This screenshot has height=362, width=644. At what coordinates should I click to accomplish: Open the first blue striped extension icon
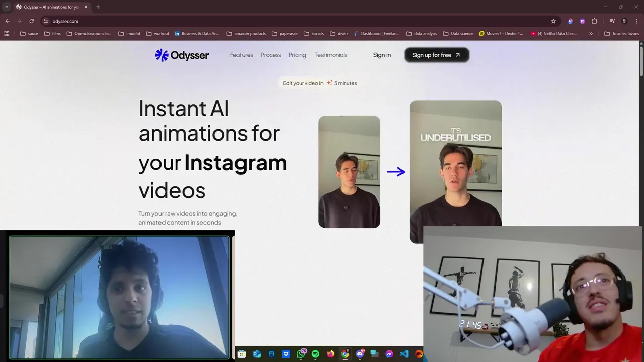[570, 21]
